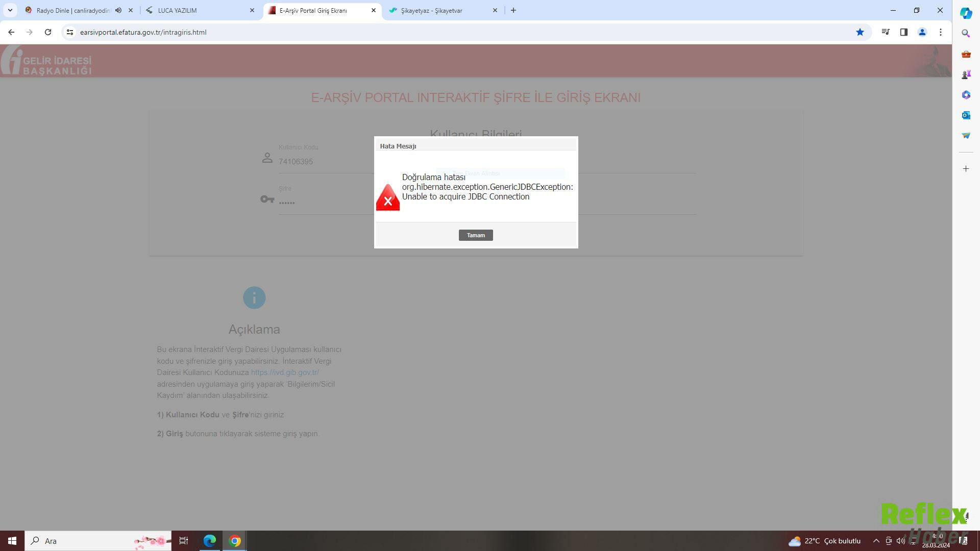Open the ivd.gib.gov.tr link

284,372
